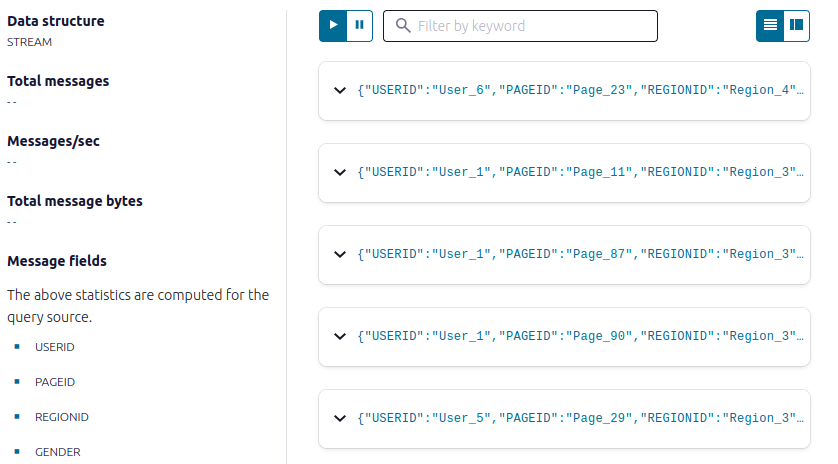Expand the User_5 Page_29 message
This screenshot has height=464, width=838.
[x=340, y=418]
